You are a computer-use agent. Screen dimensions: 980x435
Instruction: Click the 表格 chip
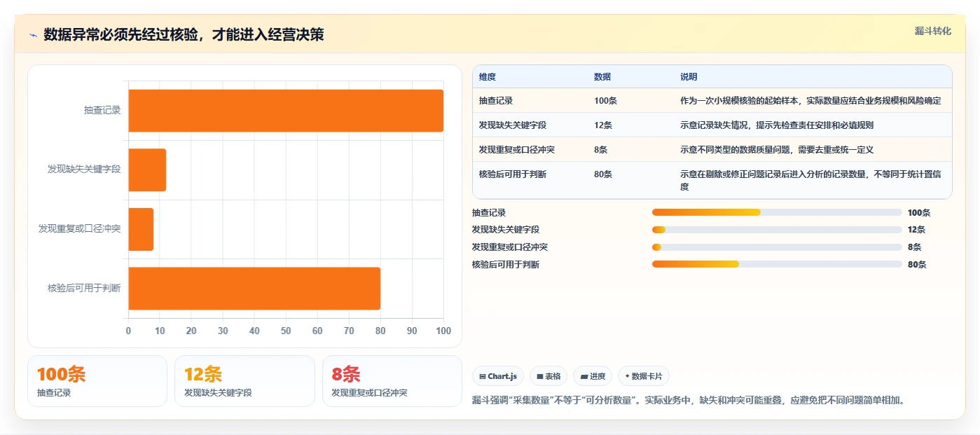[548, 376]
